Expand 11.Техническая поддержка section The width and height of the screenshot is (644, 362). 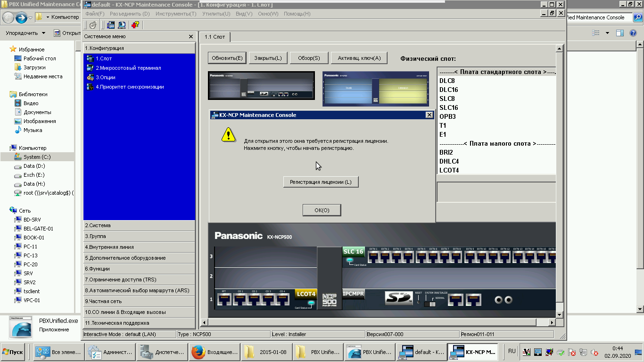(x=139, y=323)
